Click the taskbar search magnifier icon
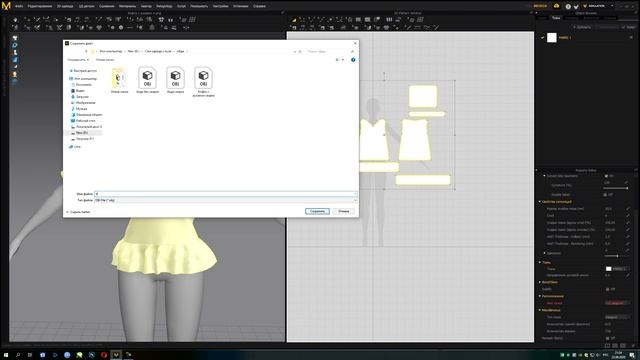This screenshot has height=360, width=640. click(x=18, y=355)
